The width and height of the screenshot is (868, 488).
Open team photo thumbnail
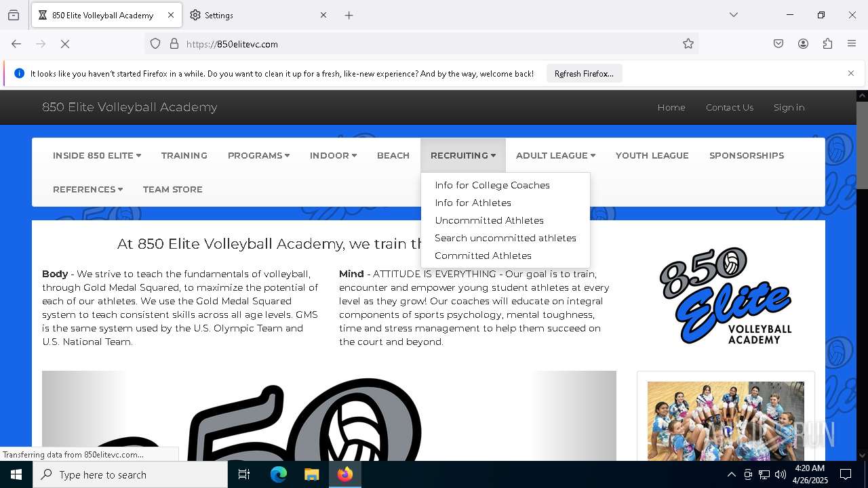click(726, 421)
